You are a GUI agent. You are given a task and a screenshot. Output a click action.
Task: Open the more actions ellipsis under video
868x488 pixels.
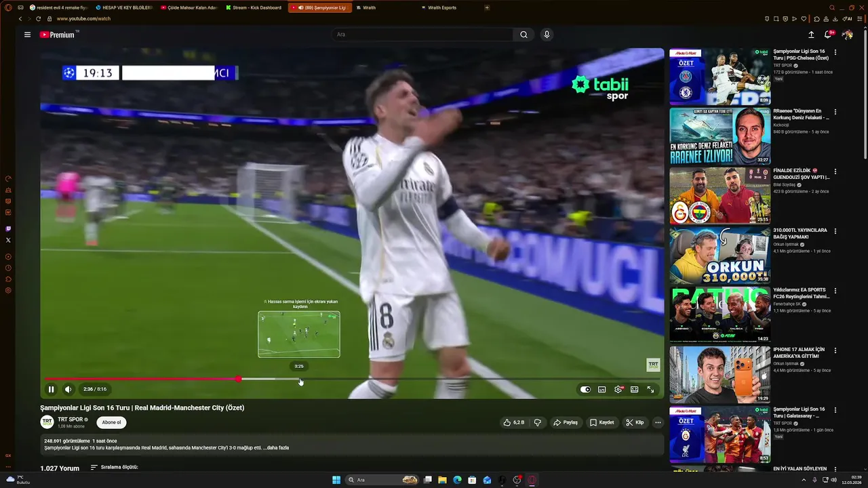pos(657,422)
